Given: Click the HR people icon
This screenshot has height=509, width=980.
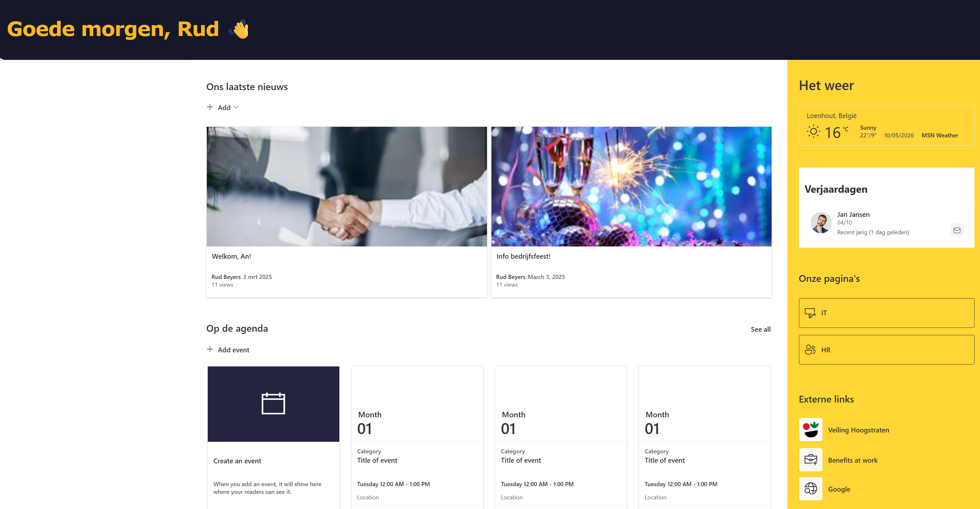Looking at the screenshot, I should (810, 349).
